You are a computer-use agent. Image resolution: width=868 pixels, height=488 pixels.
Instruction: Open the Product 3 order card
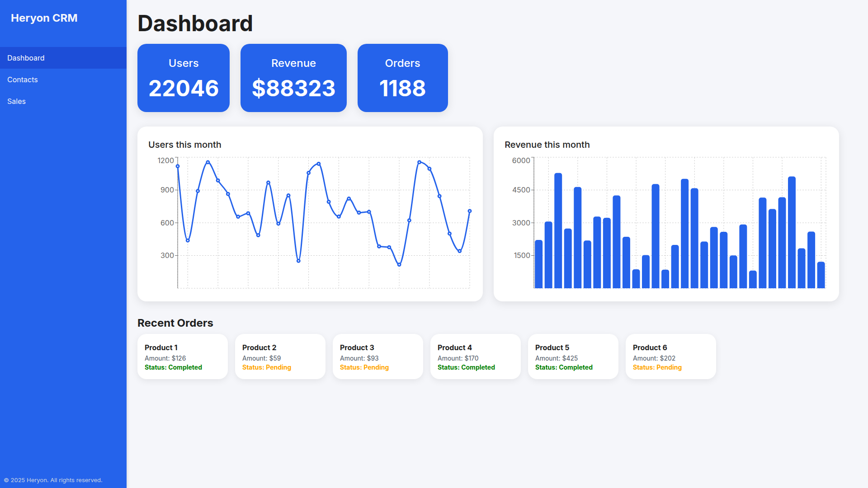pos(378,357)
